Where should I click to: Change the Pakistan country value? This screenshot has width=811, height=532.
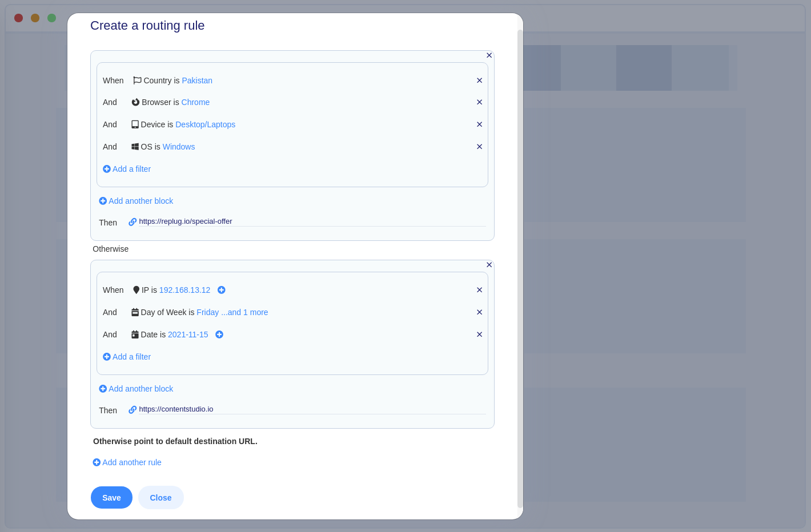[x=197, y=80]
